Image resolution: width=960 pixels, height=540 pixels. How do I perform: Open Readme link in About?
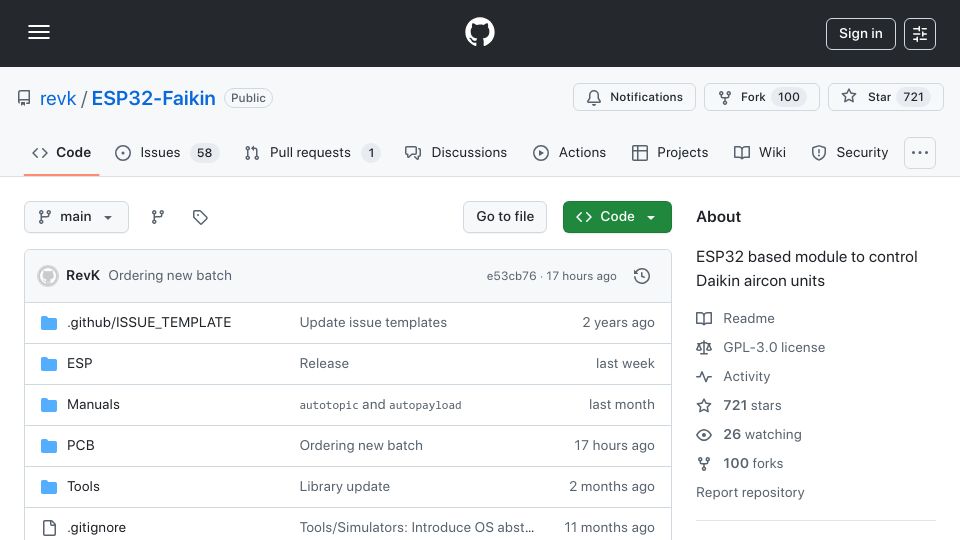coord(749,318)
